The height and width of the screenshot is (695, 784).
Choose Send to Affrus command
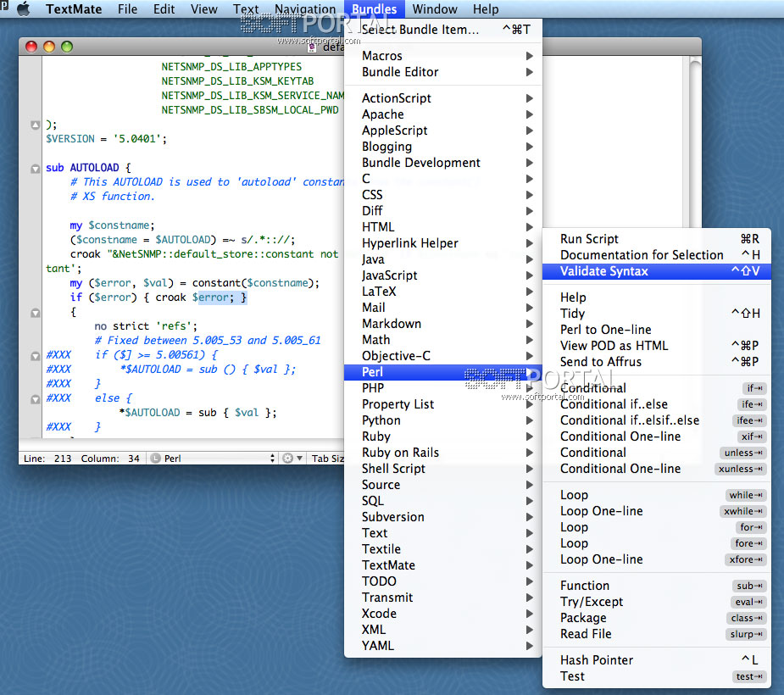point(657,362)
